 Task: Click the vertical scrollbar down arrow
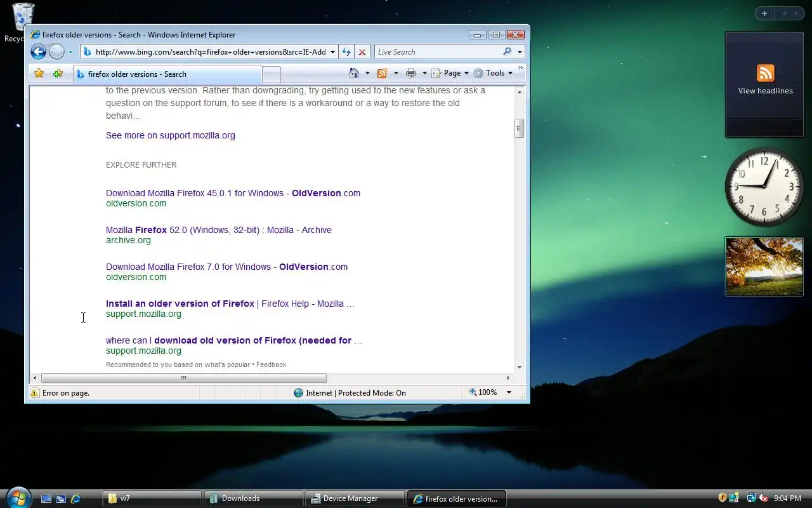(519, 367)
